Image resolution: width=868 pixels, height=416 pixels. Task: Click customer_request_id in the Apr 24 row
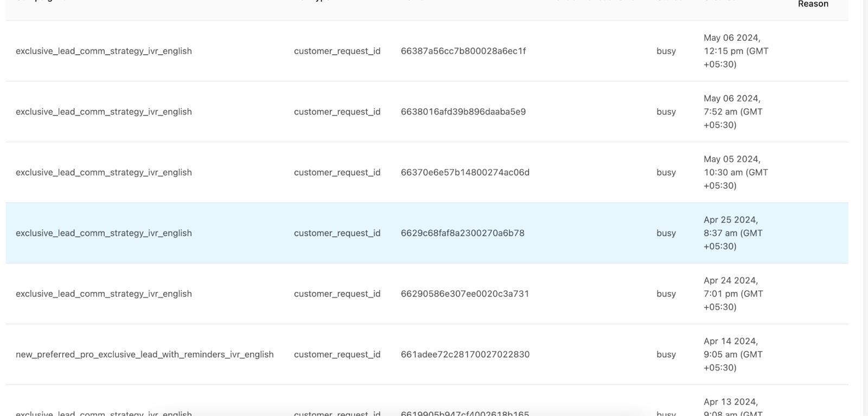(x=337, y=294)
